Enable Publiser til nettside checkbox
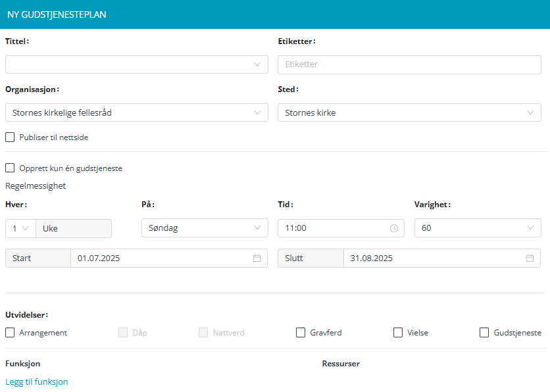Screen dimensions: 550x392 coord(10,137)
